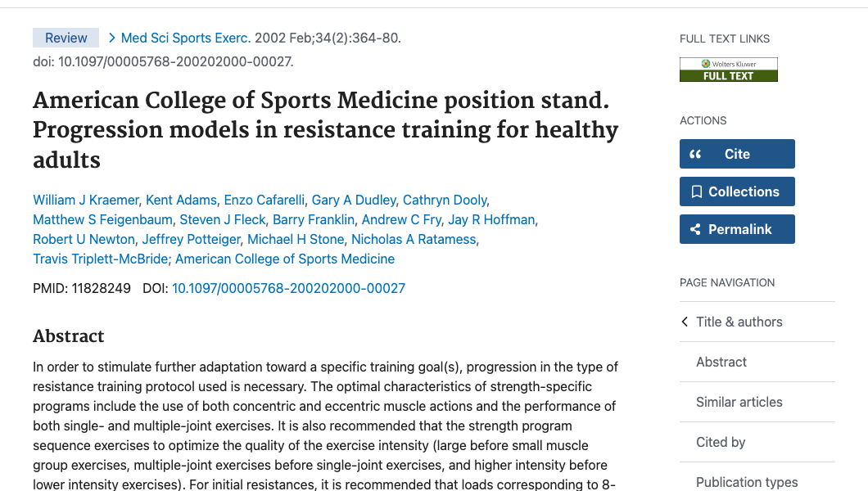Open author page for Nicholas A Ratamess
The height and width of the screenshot is (491, 868).
coord(413,239)
